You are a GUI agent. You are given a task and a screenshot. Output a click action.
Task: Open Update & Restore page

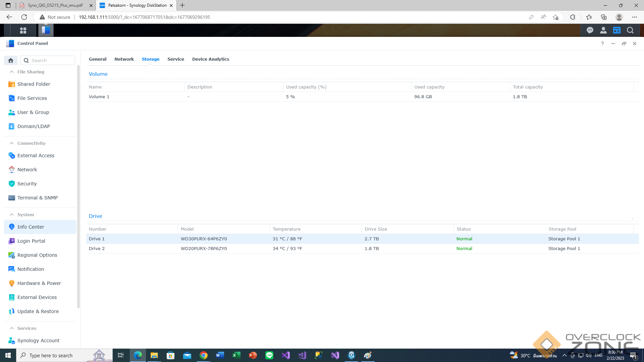tap(38, 311)
